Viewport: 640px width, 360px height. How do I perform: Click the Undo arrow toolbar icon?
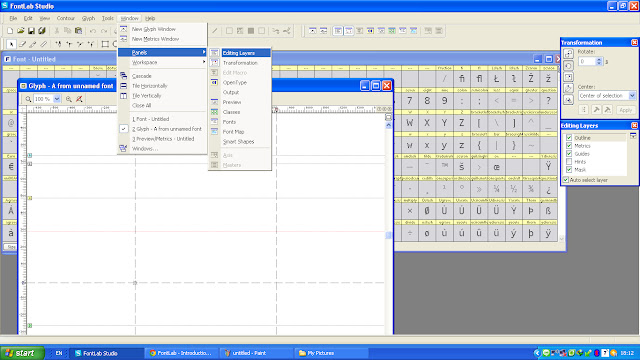(93, 31)
